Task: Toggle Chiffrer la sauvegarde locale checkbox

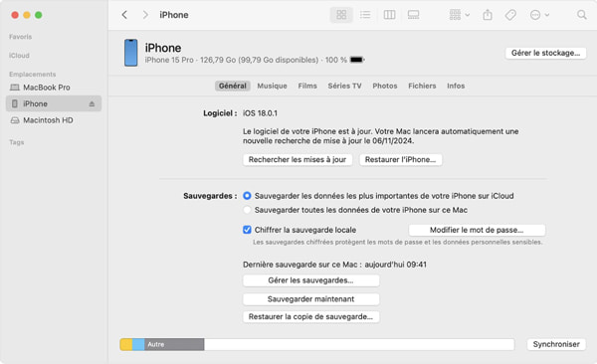Action: pyautogui.click(x=247, y=230)
